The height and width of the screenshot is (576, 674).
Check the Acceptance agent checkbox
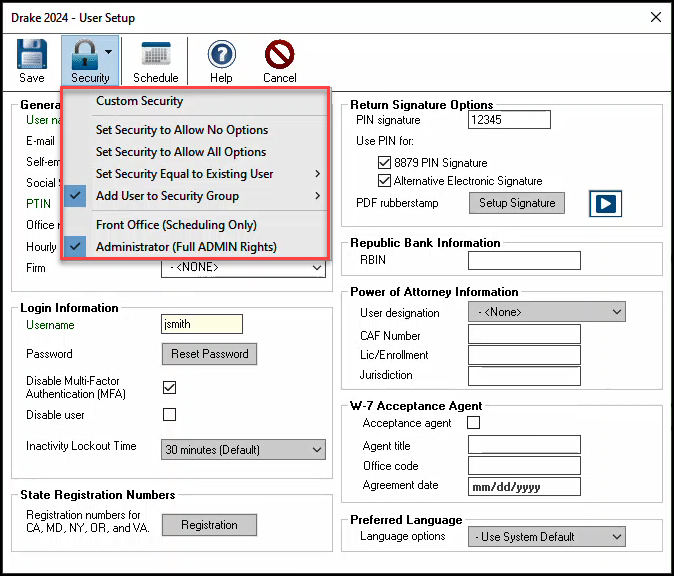(473, 423)
